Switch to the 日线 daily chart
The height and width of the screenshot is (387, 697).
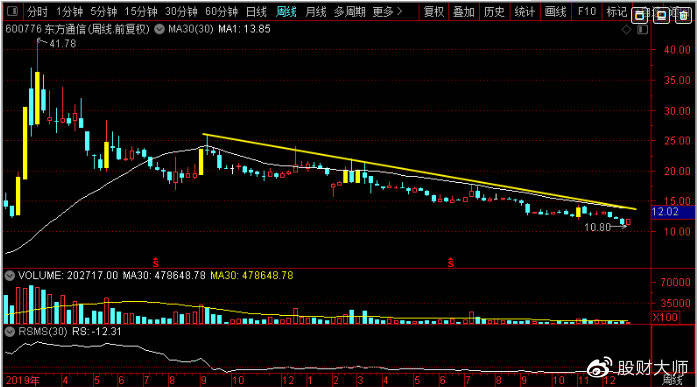pos(256,12)
